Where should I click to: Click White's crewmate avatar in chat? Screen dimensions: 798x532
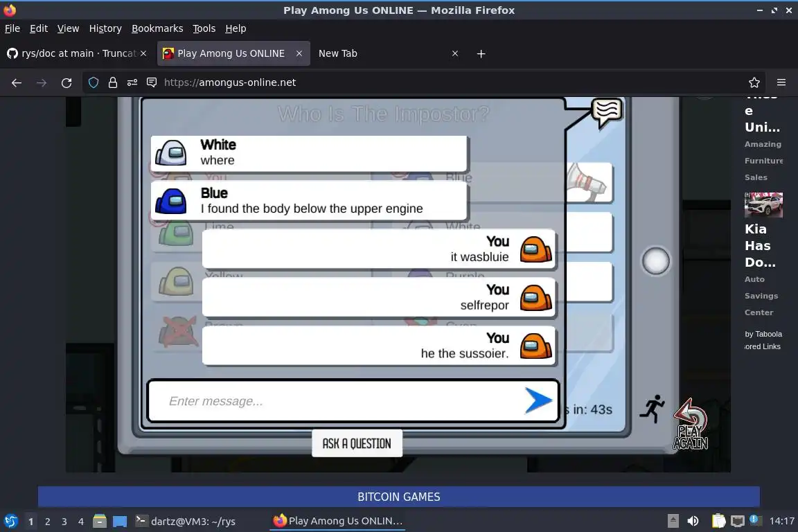tap(171, 152)
